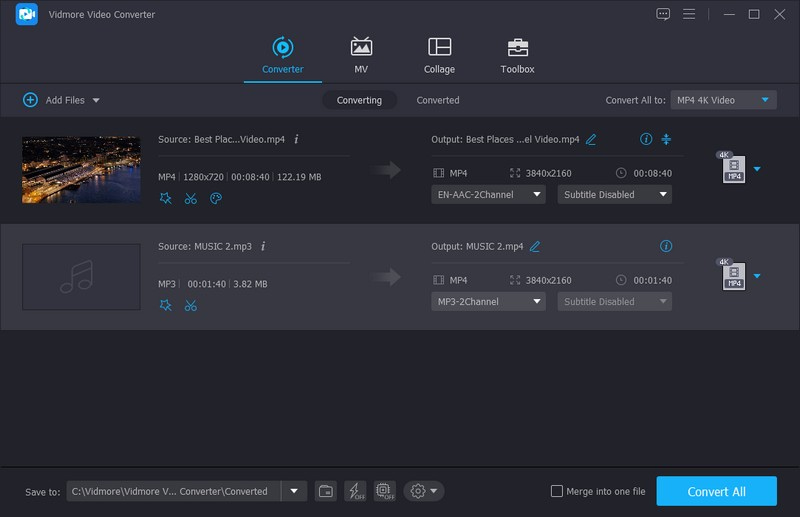Click the Convert All button
The height and width of the screenshot is (517, 800).
coord(716,491)
